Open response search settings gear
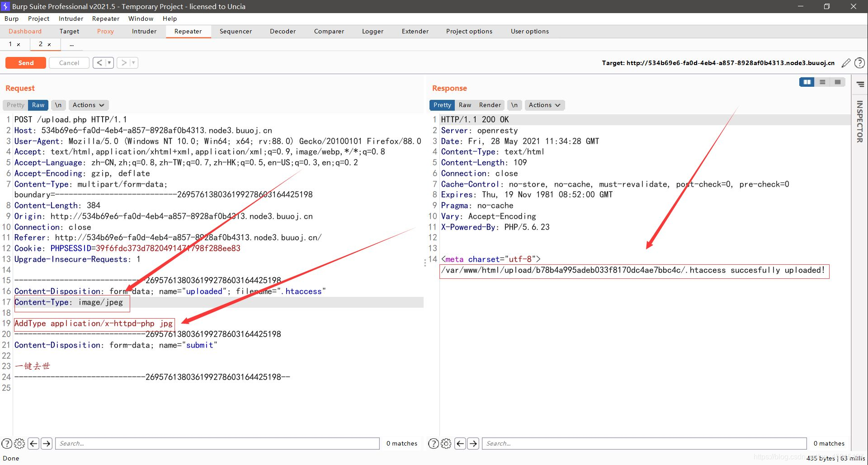868x465 pixels. click(446, 444)
